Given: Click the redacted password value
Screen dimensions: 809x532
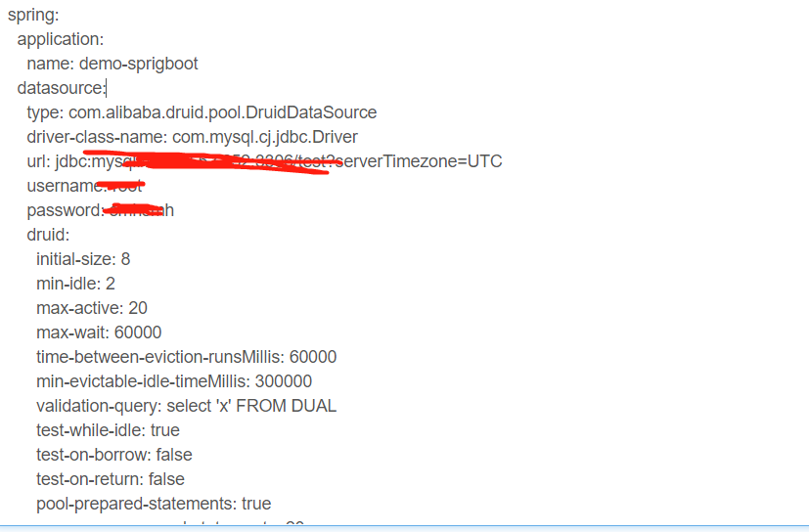Looking at the screenshot, I should click(142, 210).
